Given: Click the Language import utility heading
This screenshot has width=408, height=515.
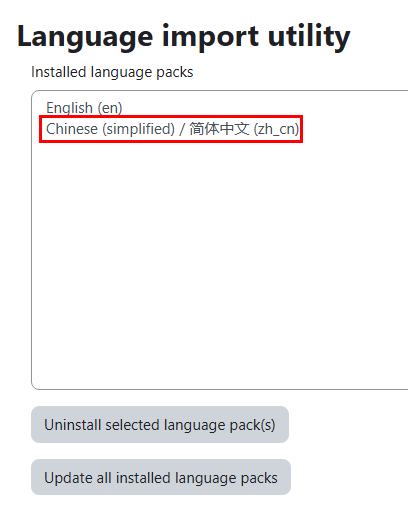Looking at the screenshot, I should pyautogui.click(x=184, y=36).
